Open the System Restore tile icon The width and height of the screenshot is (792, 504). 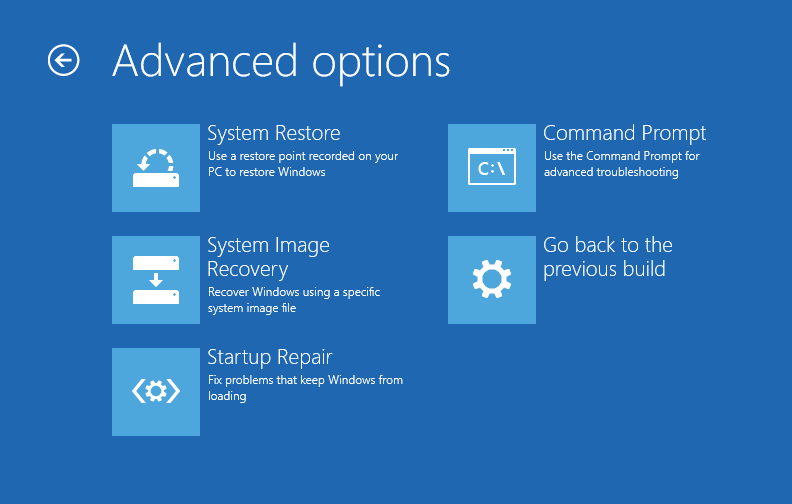(x=156, y=168)
